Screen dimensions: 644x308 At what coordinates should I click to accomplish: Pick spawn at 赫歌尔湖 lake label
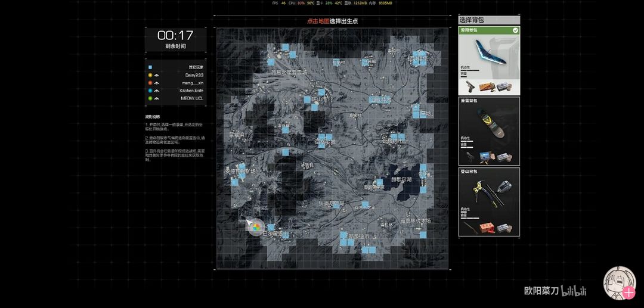(x=402, y=180)
